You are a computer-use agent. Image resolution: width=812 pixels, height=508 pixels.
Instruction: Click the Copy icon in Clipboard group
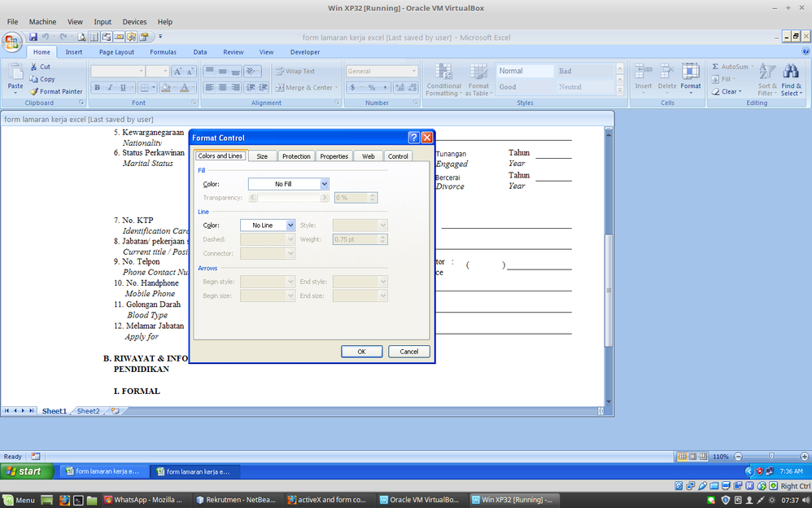point(33,79)
